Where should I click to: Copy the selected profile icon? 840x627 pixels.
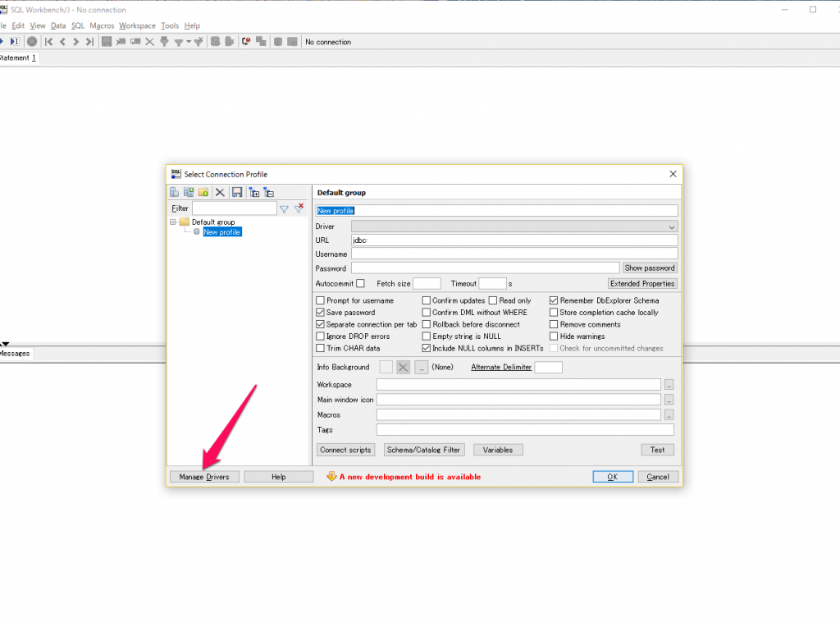(x=189, y=192)
